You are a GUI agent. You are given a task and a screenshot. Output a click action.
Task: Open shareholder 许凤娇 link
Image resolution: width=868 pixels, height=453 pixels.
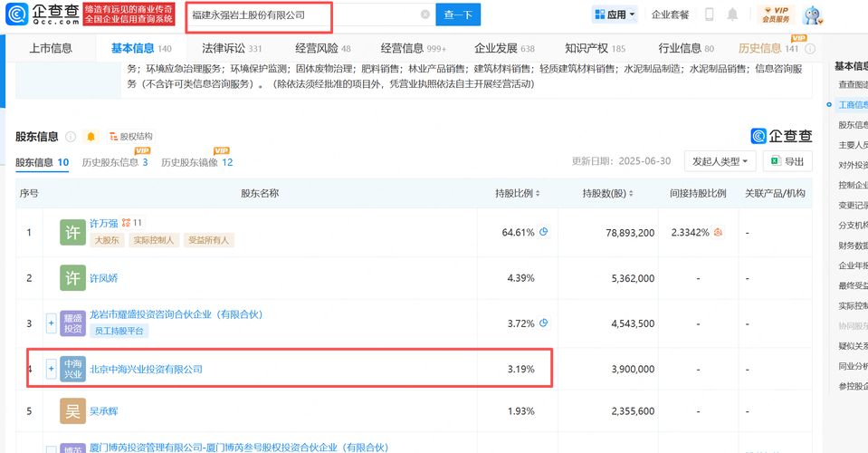103,278
